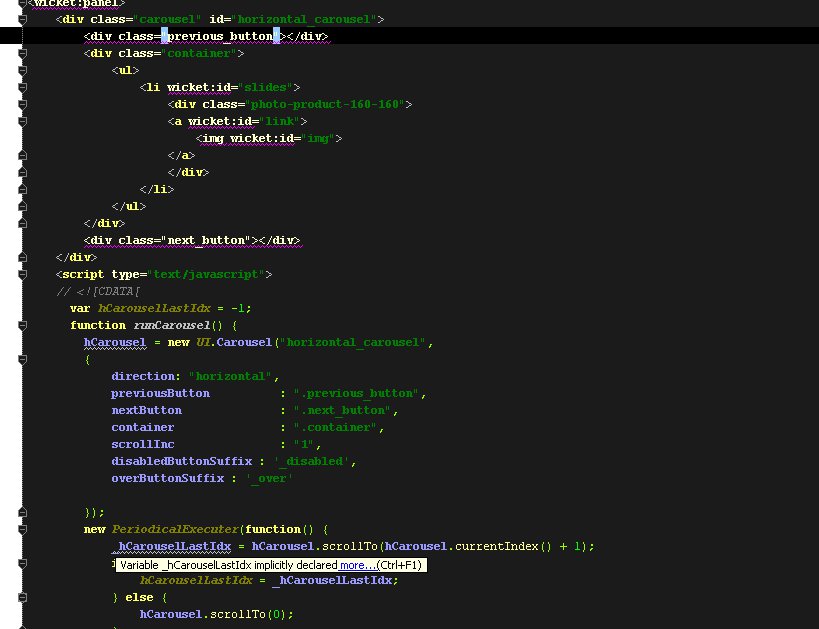
Task: Fold the PeriodicalExecuter callback block
Action: (20, 529)
